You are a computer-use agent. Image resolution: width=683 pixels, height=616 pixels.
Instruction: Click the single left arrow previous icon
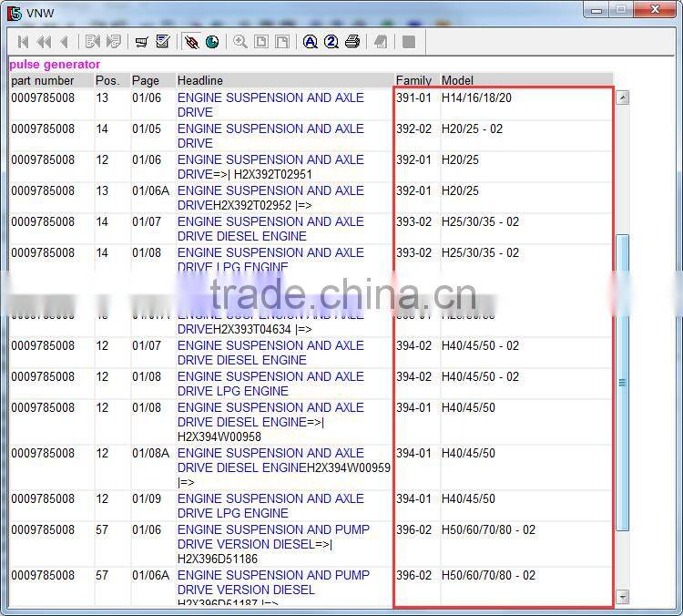point(65,42)
